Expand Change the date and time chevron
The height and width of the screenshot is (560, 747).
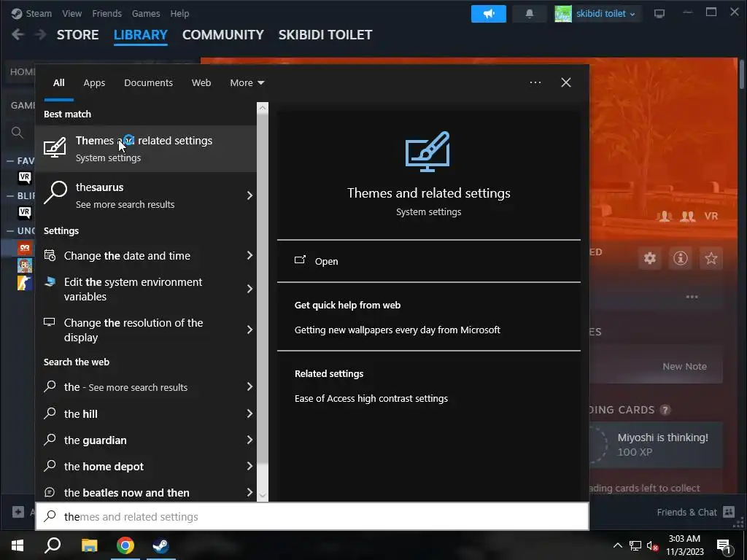[249, 256]
